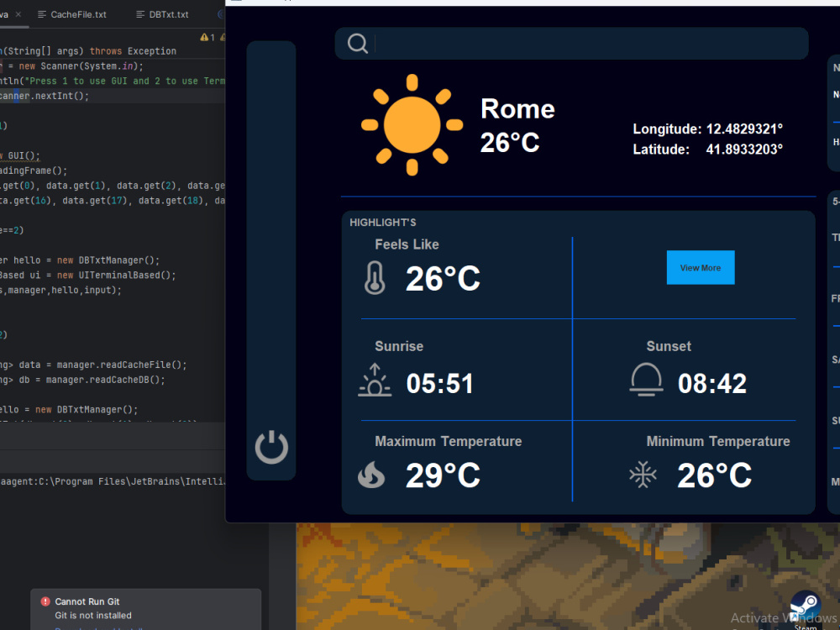This screenshot has width=840, height=630.
Task: Select the Latitude value 41.8933203°
Action: [744, 150]
